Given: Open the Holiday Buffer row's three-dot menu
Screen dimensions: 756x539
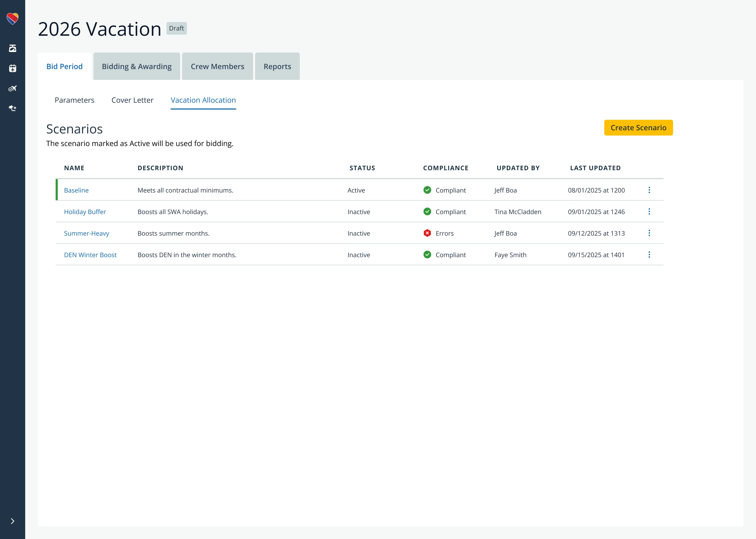Looking at the screenshot, I should click(649, 211).
